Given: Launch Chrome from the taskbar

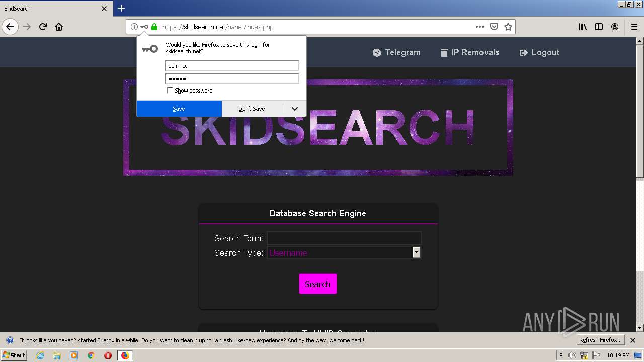Looking at the screenshot, I should tap(91, 355).
